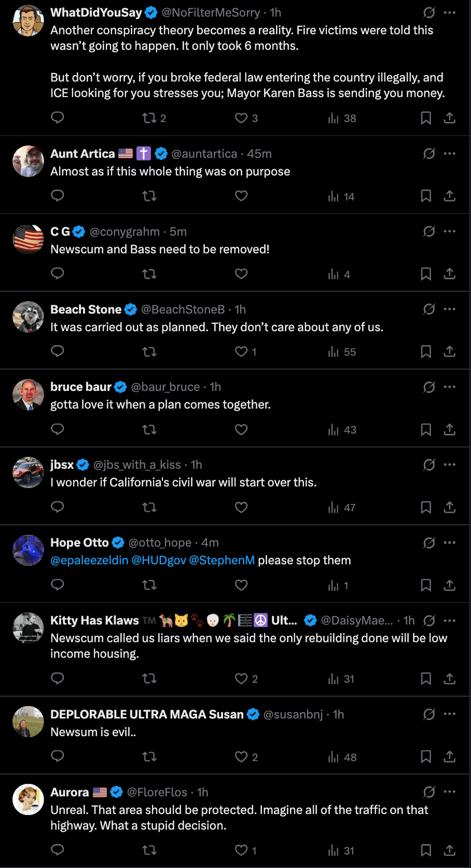
Task: Open Grok icon on jbsx's reply
Action: [x=429, y=465]
